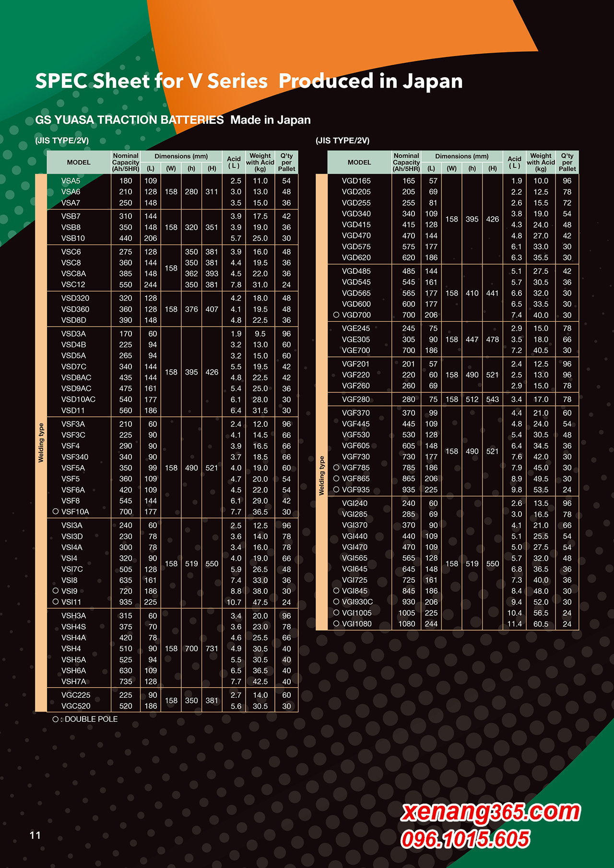
Task: Click the left table Dimensions (mm) header
Action: point(181,156)
